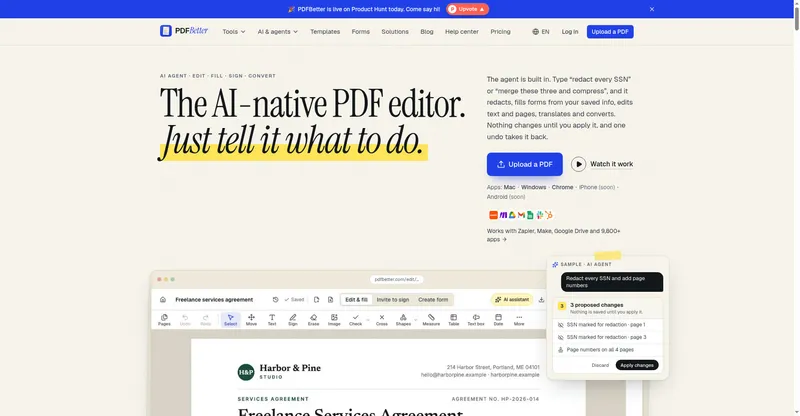Click the HubSpot integration icon

point(549,215)
